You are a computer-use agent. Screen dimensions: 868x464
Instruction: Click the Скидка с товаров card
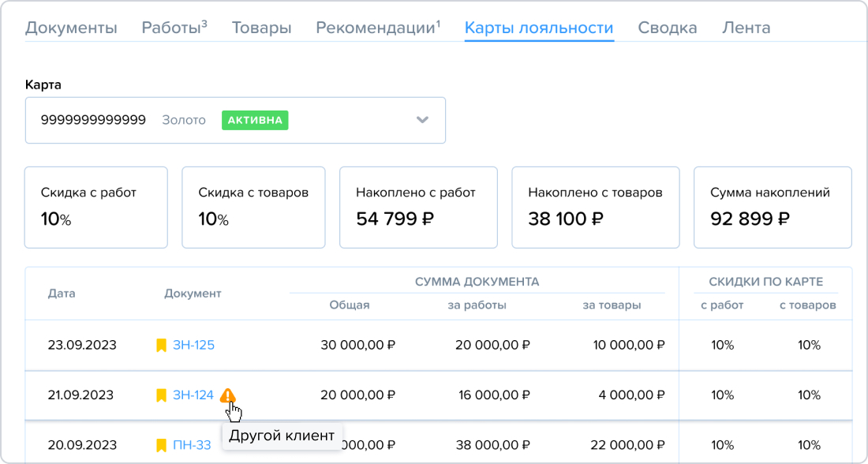(253, 208)
